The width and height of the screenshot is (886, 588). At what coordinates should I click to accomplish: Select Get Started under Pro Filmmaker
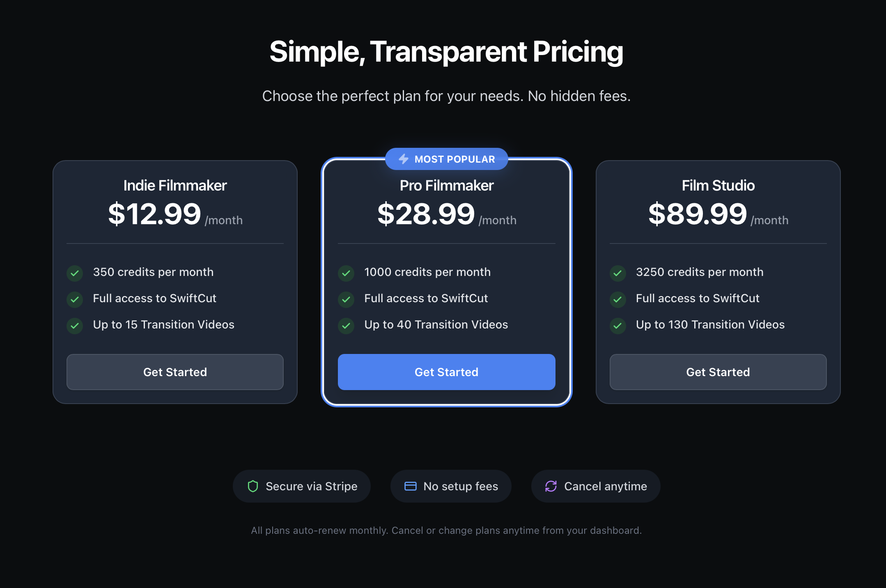(x=446, y=372)
